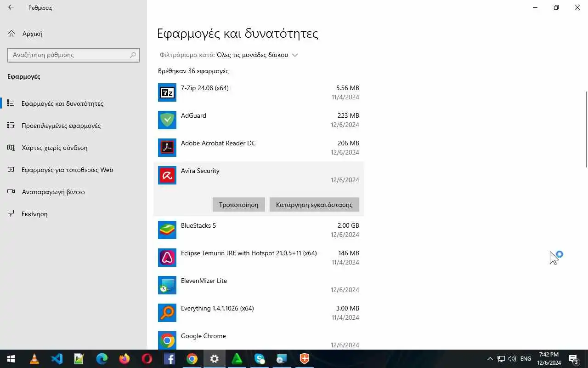The image size is (588, 368).
Task: Click the ElevenMizer Lite icon
Action: point(167,285)
